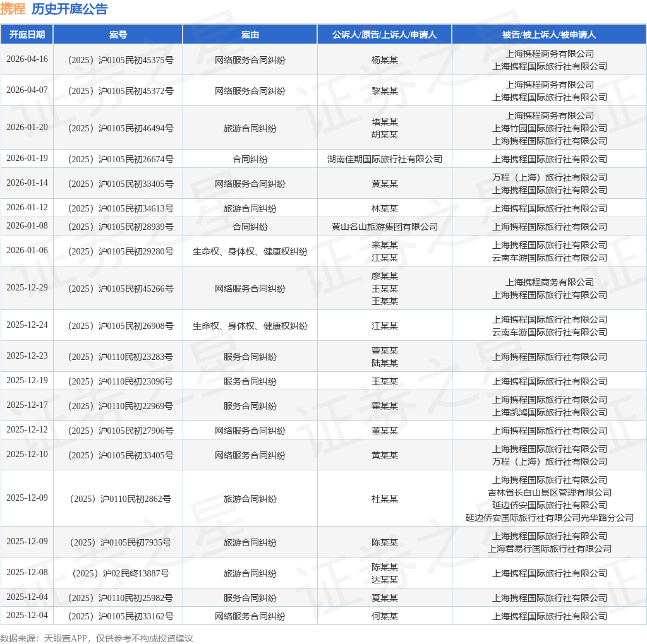Viewport: 647px width, 644px height.
Task: Select the date 2025-12-23
Action: (x=27, y=356)
